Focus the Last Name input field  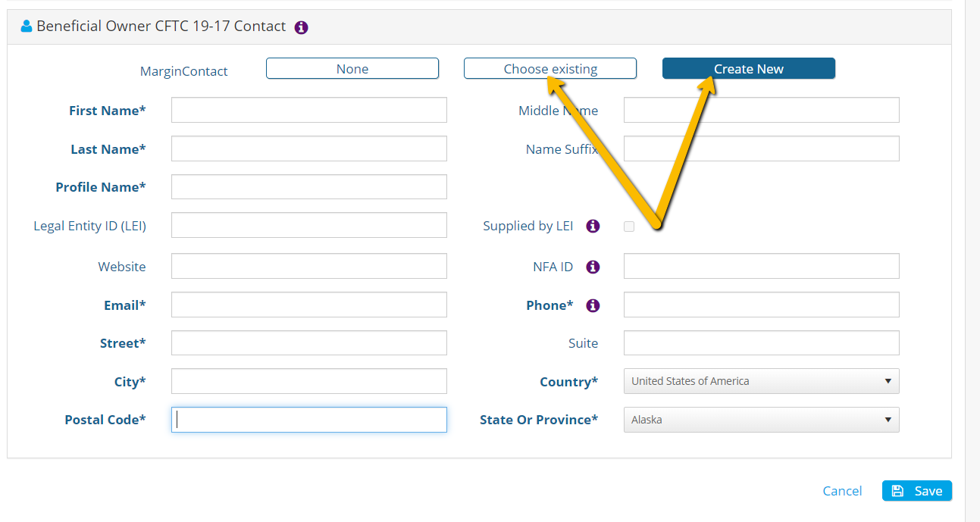click(x=309, y=148)
